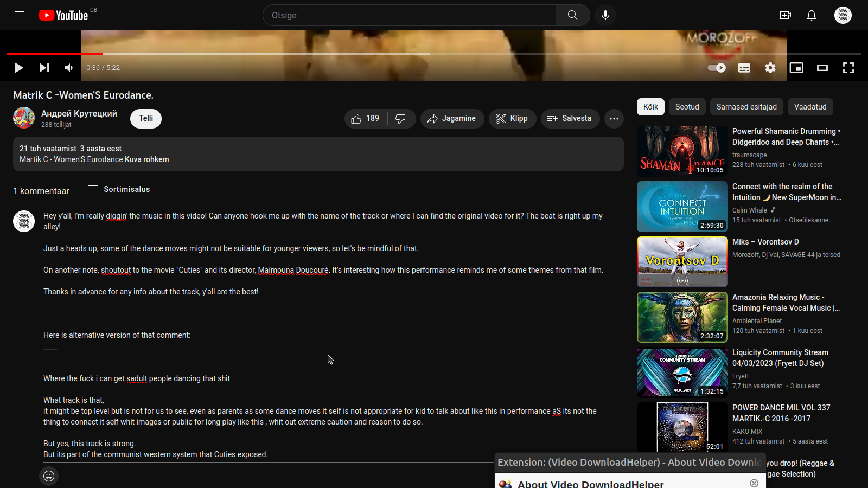Toggle autoplay switch in player
The height and width of the screenshot is (488, 868).
[x=717, y=68]
